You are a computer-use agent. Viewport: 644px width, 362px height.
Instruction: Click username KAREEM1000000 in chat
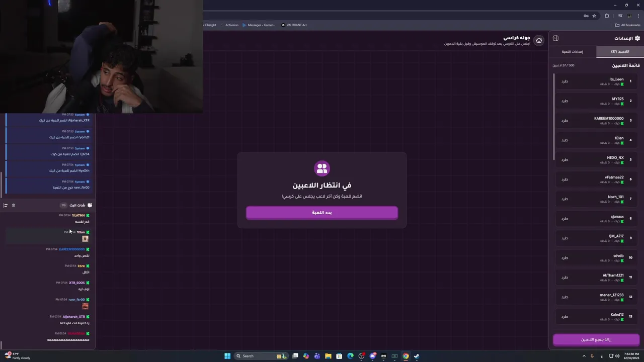[x=72, y=249]
